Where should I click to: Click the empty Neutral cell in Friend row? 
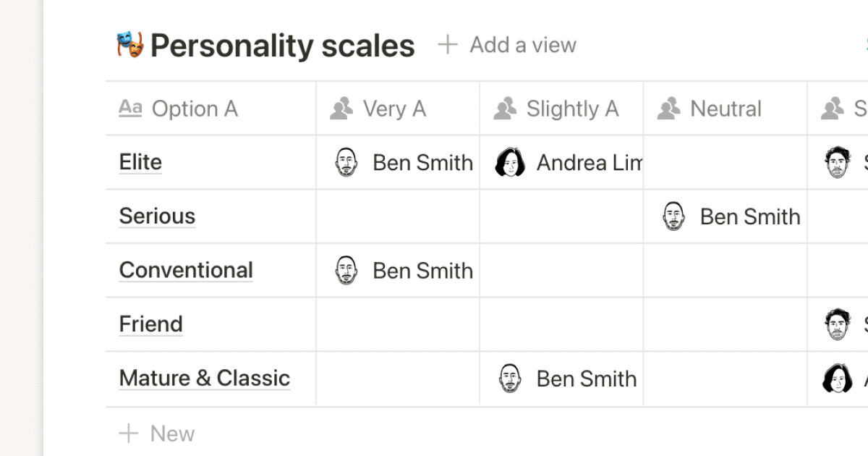pos(725,324)
